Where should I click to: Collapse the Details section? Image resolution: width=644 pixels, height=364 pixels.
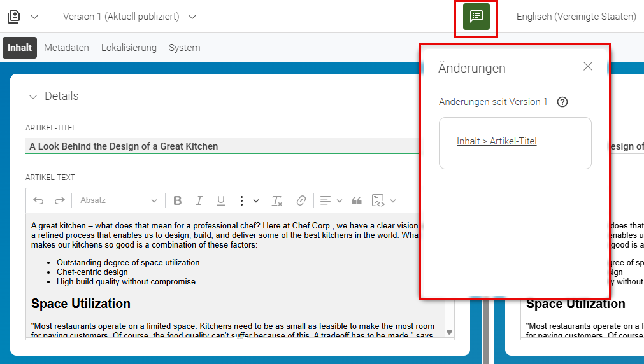pos(33,97)
